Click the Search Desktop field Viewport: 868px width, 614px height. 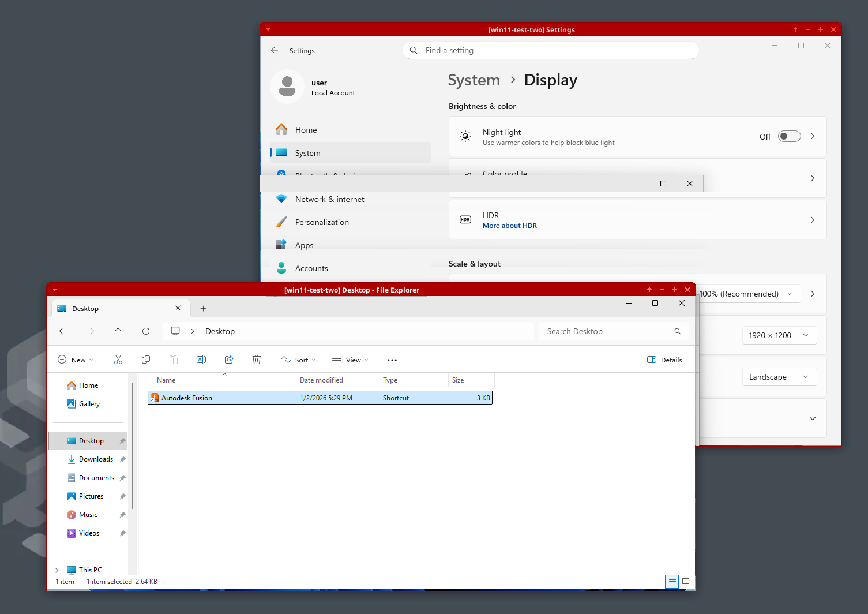pyautogui.click(x=608, y=331)
